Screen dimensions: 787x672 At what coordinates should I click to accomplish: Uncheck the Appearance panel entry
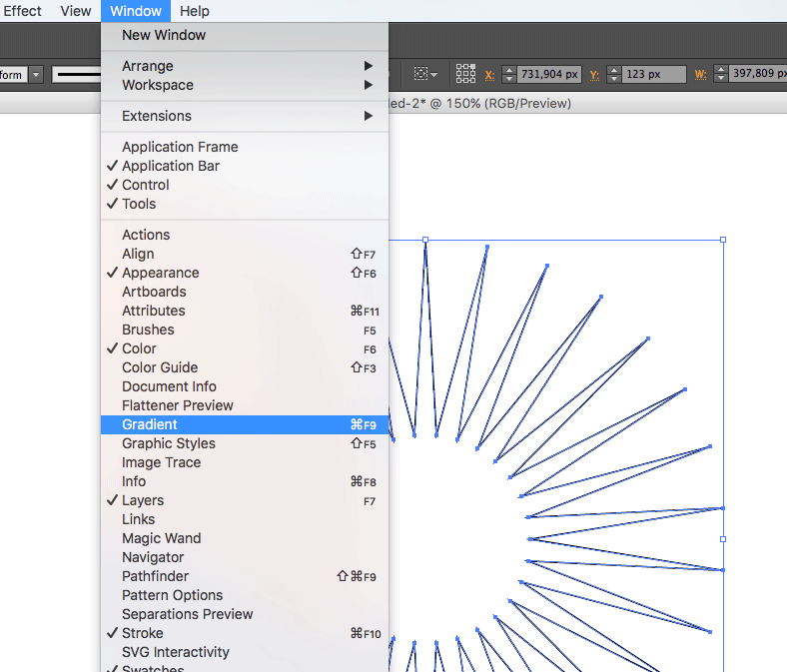(160, 273)
